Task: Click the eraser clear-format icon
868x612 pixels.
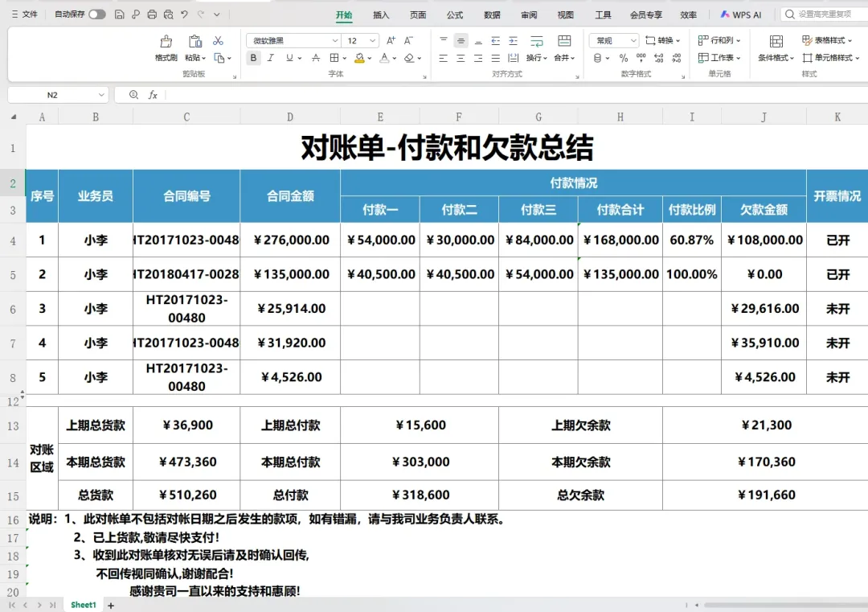Action: tap(409, 58)
